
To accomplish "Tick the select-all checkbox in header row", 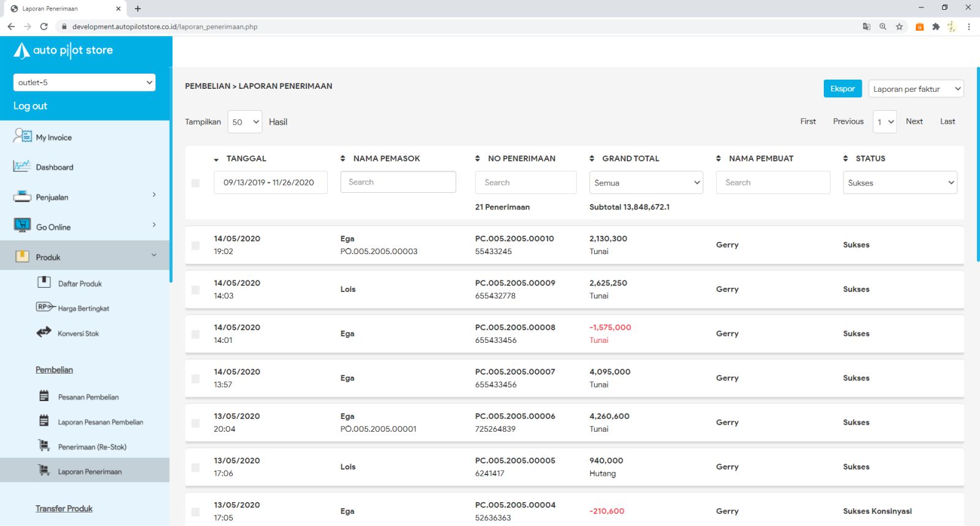I will click(195, 183).
